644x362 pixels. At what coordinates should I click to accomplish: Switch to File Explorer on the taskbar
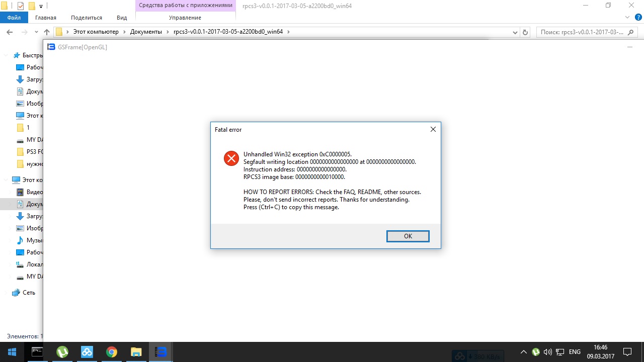pos(136,352)
